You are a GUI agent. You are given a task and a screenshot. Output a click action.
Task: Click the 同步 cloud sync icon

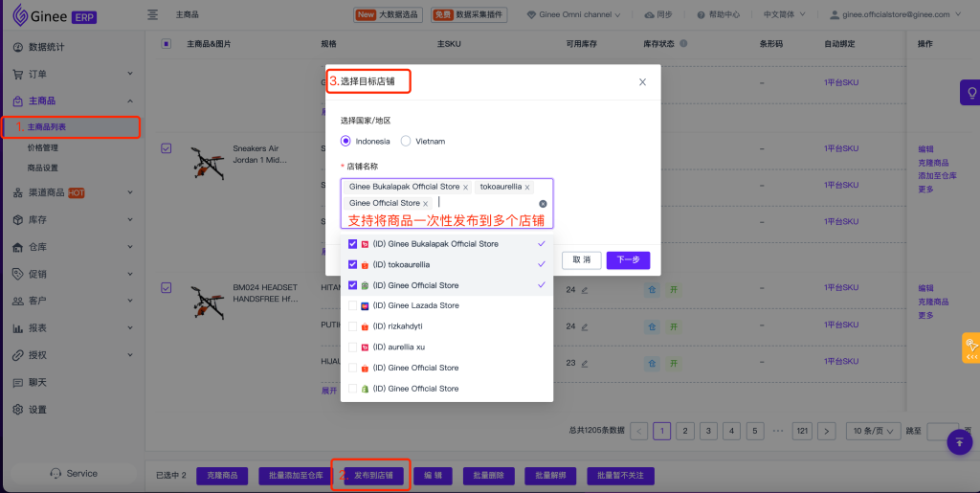pos(650,14)
